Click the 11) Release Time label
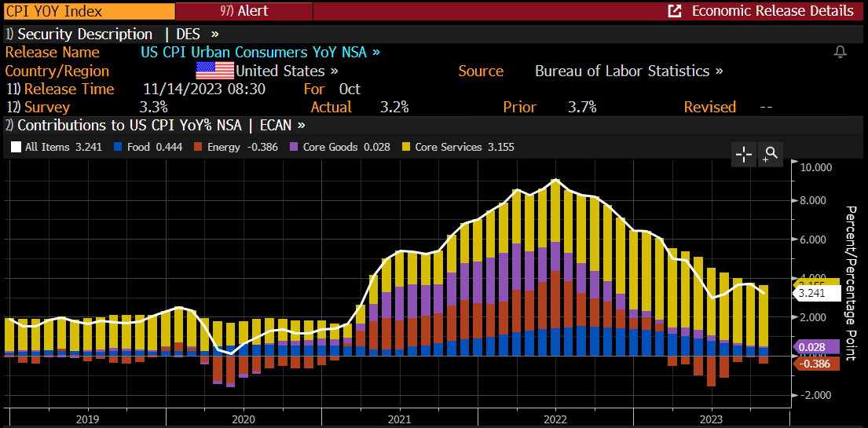Viewport: 868px width, 428px height. click(x=60, y=90)
